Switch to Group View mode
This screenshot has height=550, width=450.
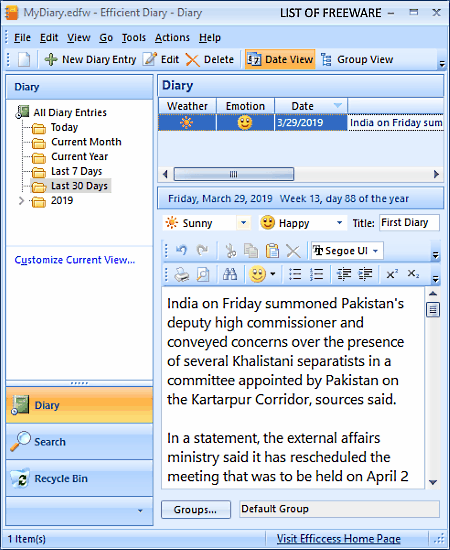[357, 59]
